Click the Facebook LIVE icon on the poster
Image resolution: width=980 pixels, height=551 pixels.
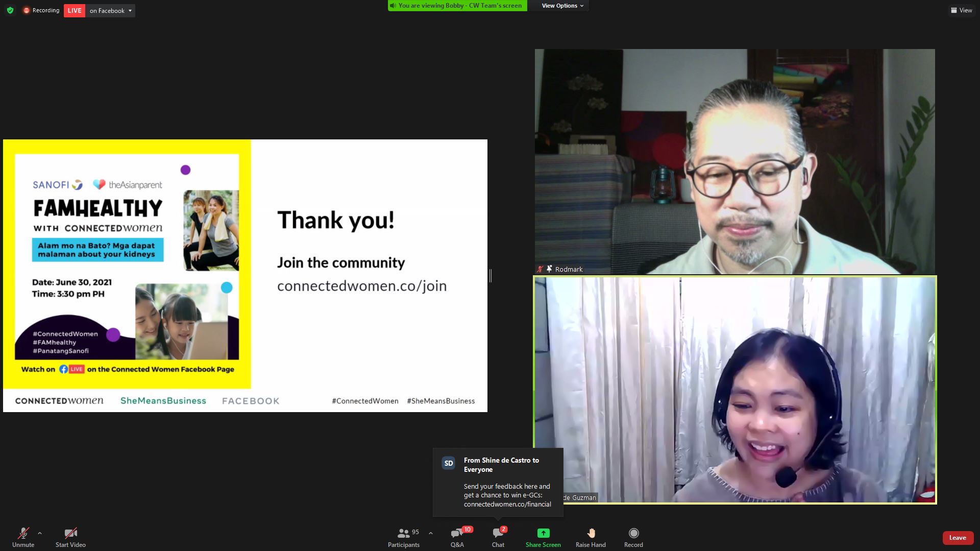(x=71, y=369)
